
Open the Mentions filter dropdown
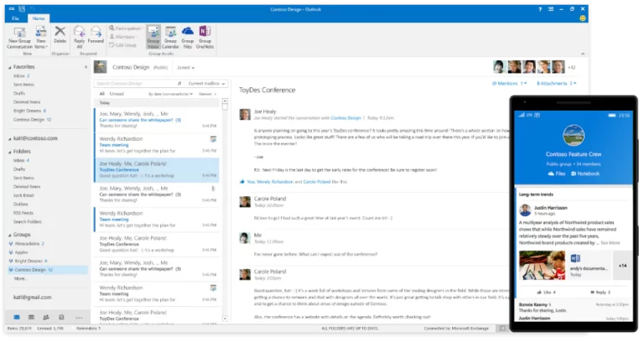point(509,83)
